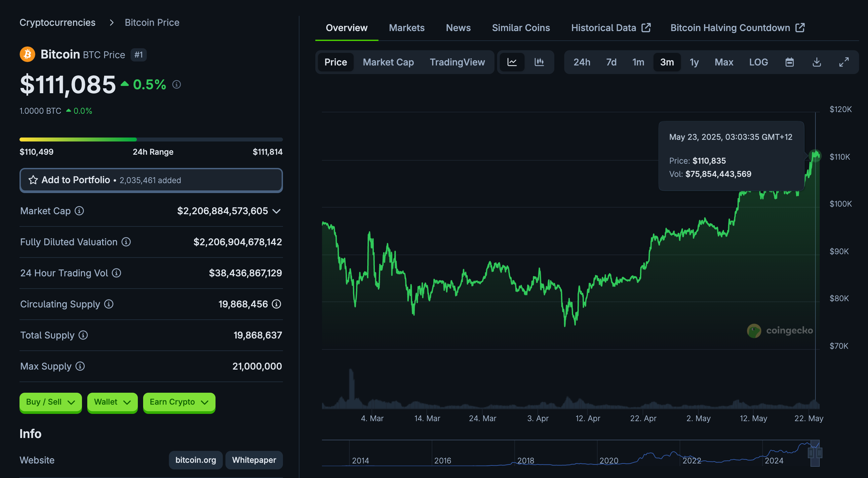Expand Market Cap value chevron
Viewport: 868px width, 478px height.
point(276,211)
